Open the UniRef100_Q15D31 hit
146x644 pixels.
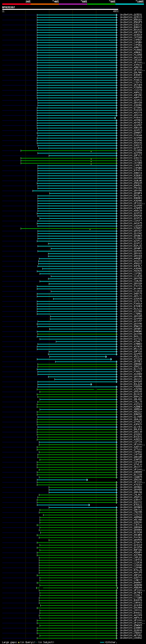[x=131, y=15]
